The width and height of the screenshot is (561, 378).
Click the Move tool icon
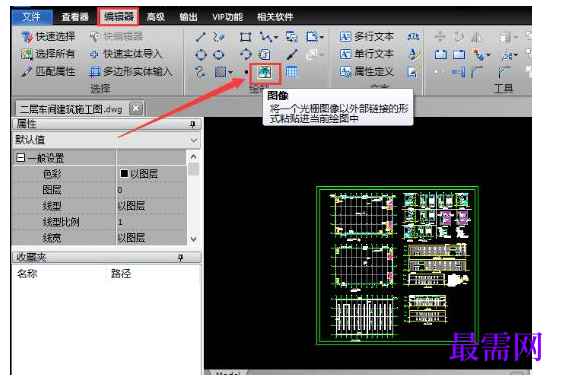[440, 36]
